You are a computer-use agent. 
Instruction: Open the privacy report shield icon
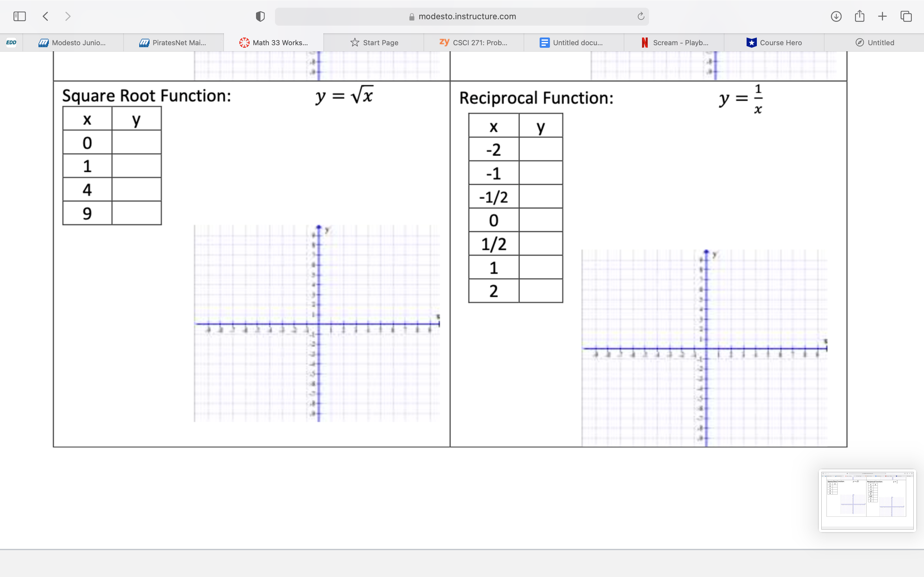[x=260, y=16]
